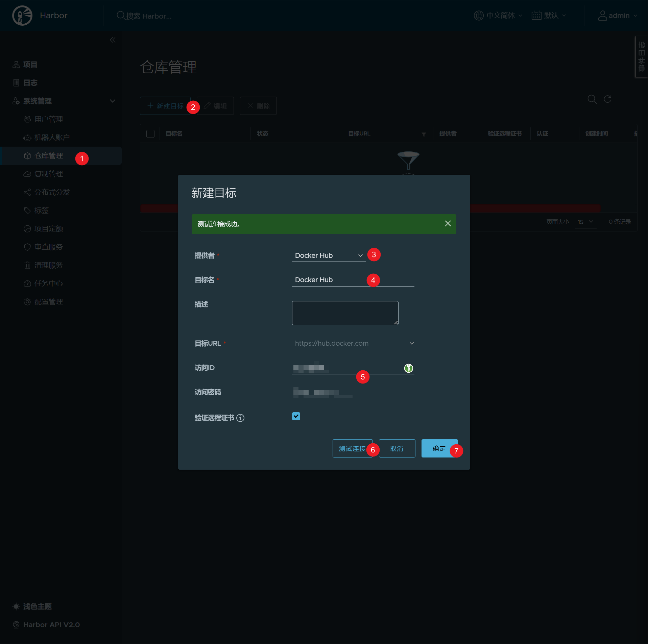This screenshot has height=644, width=648.
Task: Go to 机器人账户
Action: [x=52, y=138]
